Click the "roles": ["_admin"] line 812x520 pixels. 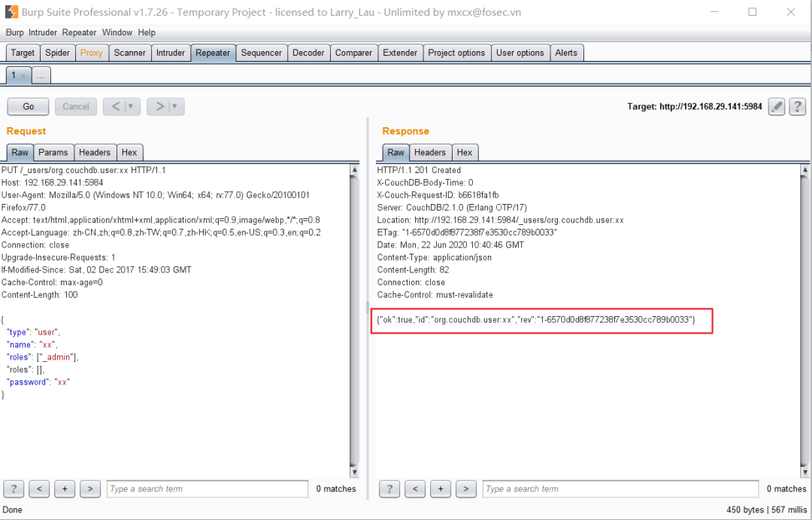[x=42, y=357]
